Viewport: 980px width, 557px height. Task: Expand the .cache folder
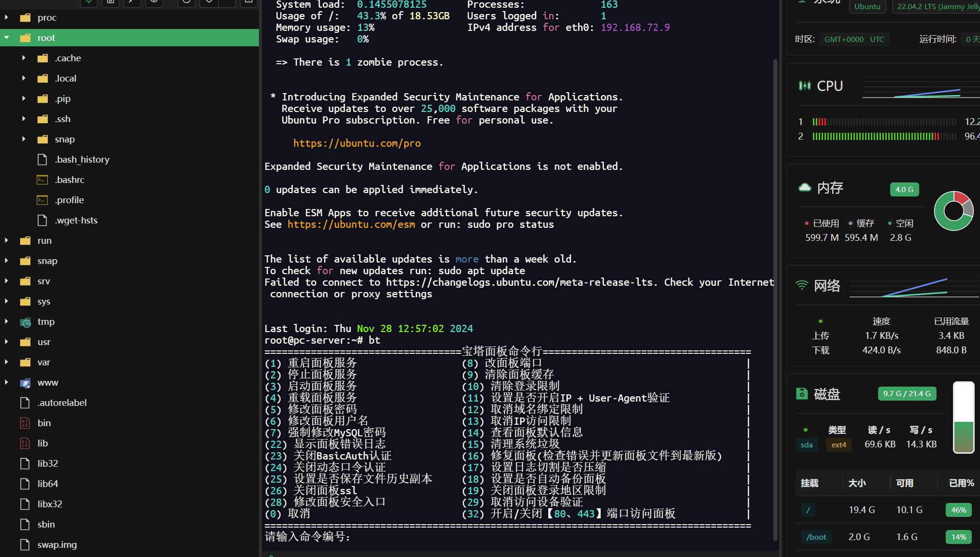(24, 58)
